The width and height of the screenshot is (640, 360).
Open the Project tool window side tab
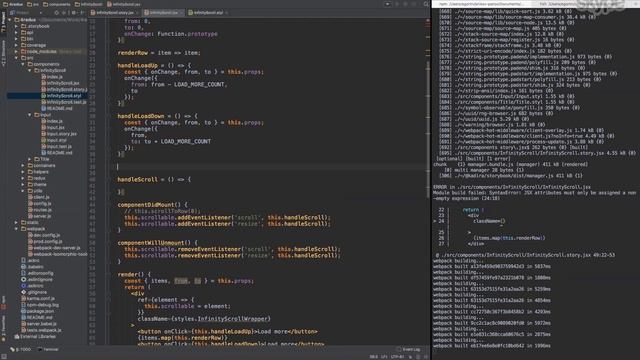point(3,22)
